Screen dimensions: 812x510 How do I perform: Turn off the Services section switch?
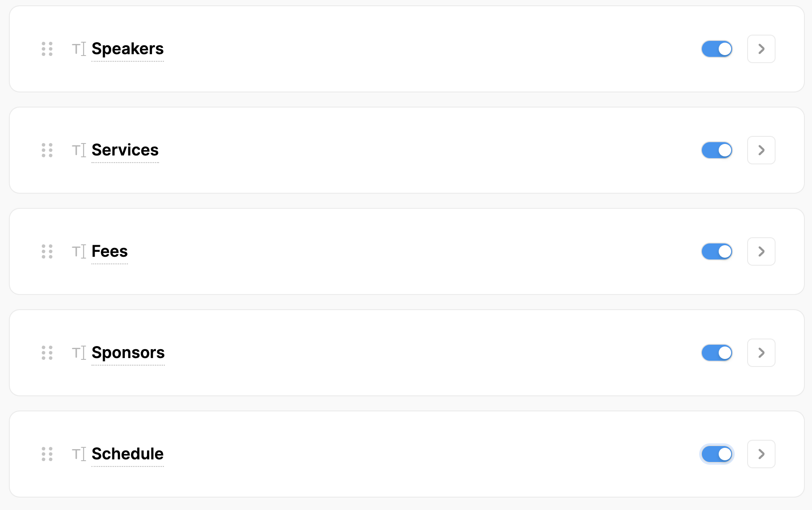pyautogui.click(x=716, y=150)
